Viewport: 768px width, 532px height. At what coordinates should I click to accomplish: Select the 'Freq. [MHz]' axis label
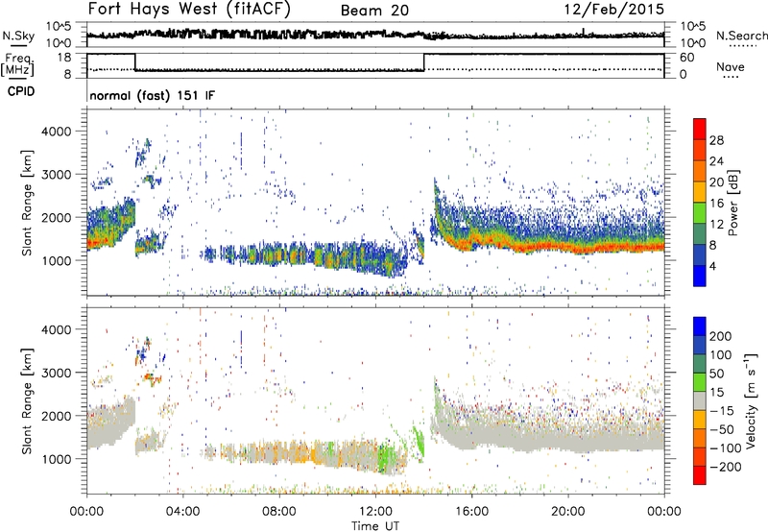[x=17, y=64]
